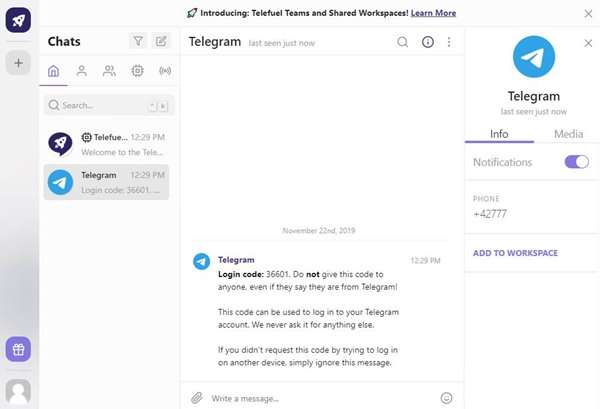Focus the chats Search field
The image size is (600, 409).
(109, 105)
